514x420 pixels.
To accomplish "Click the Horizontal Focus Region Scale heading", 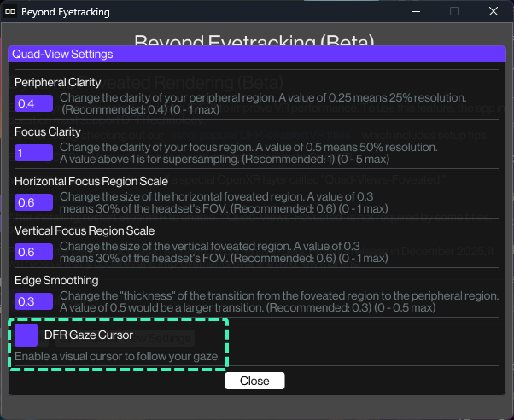I will (91, 181).
